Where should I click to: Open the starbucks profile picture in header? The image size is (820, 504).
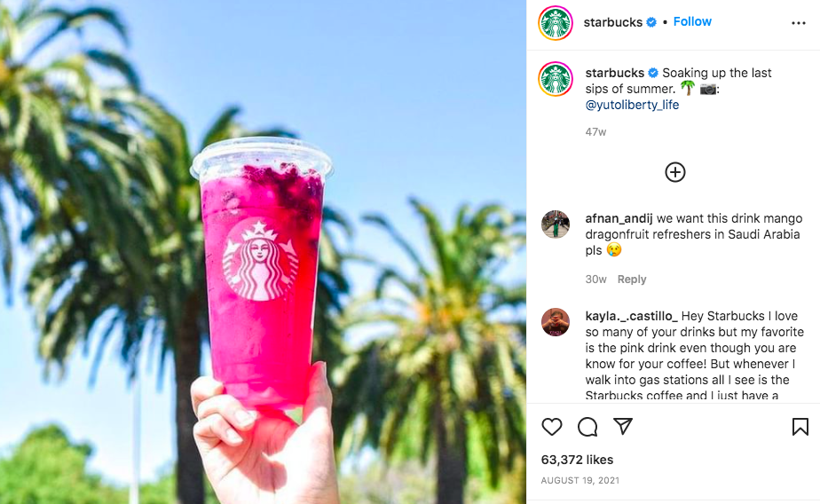point(556,23)
